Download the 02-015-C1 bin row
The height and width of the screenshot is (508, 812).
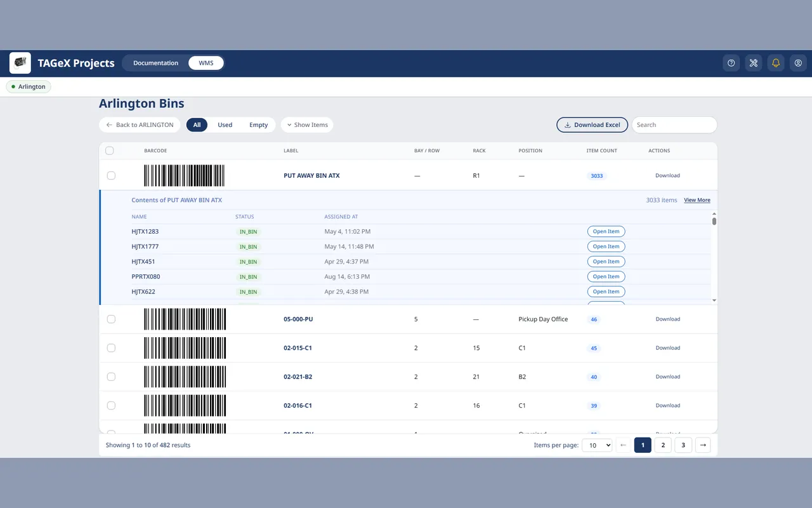point(667,348)
